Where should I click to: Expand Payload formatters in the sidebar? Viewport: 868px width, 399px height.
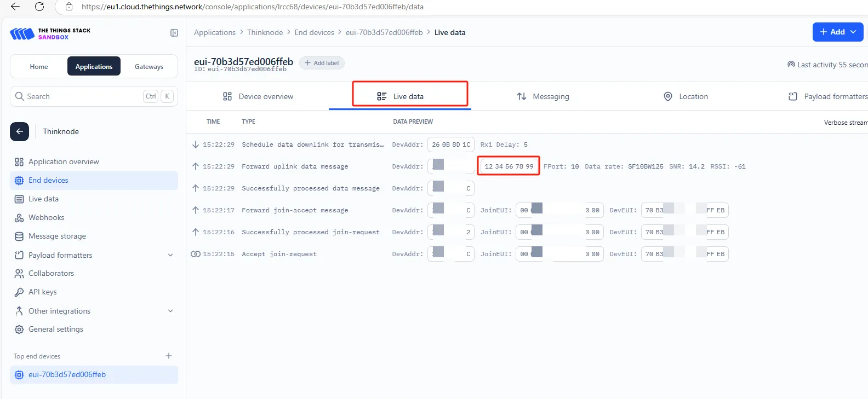(170, 255)
